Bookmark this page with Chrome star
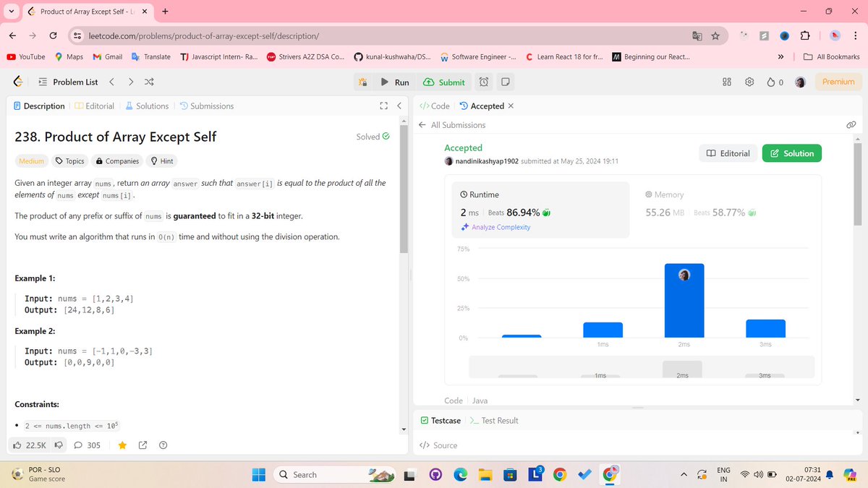 pyautogui.click(x=715, y=35)
